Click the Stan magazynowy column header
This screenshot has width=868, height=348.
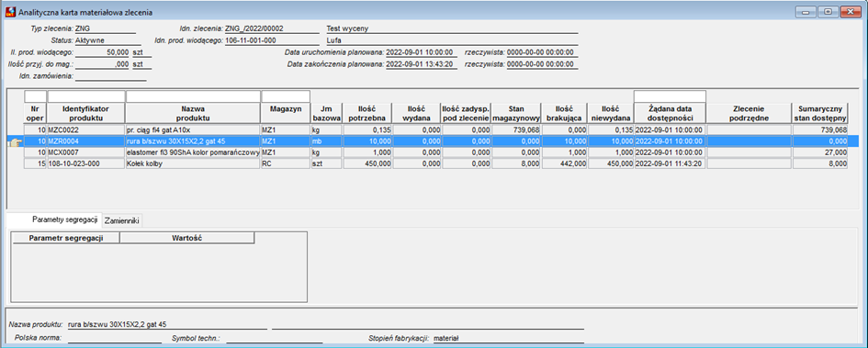pos(516,114)
